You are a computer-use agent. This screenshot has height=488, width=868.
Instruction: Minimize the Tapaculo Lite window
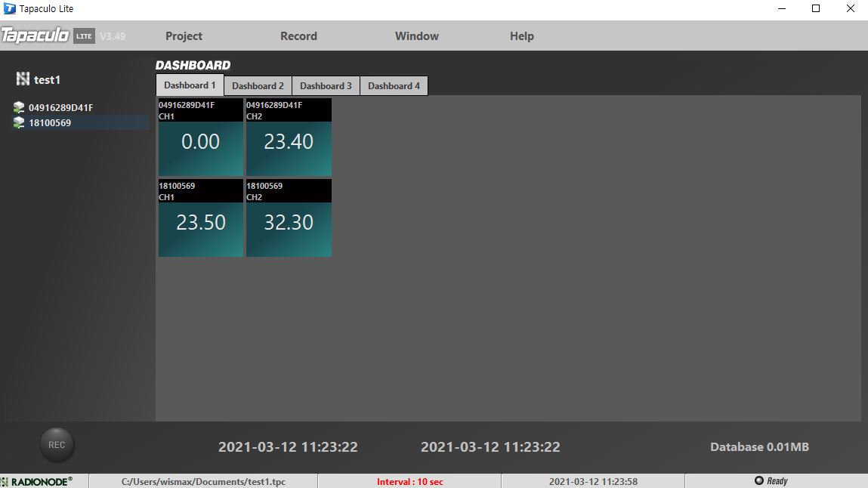[782, 8]
